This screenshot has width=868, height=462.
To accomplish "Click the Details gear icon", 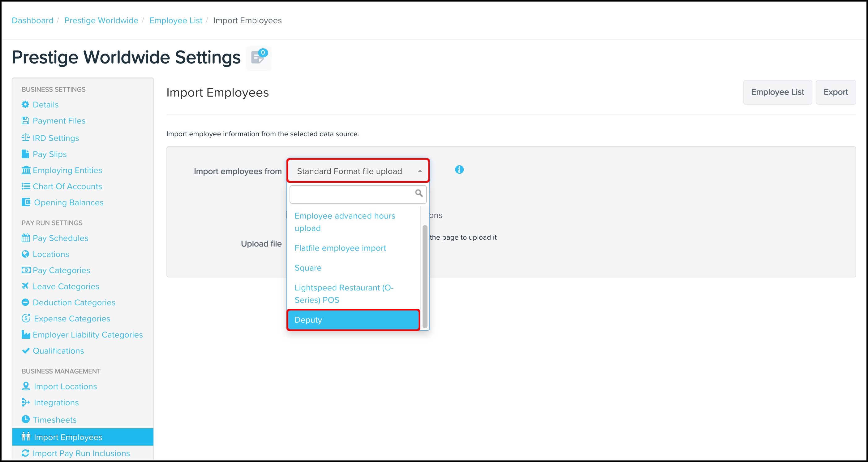I will (x=25, y=105).
